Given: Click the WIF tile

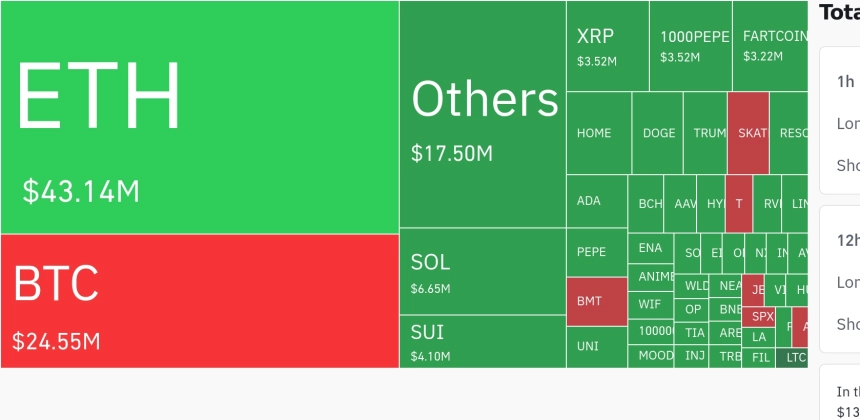Looking at the screenshot, I should coord(650,305).
